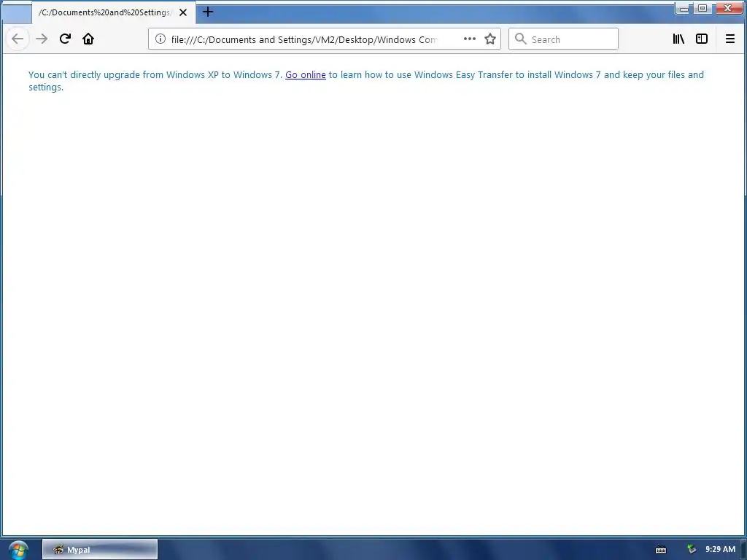
Task: Open the Windows Start orb
Action: (18, 550)
